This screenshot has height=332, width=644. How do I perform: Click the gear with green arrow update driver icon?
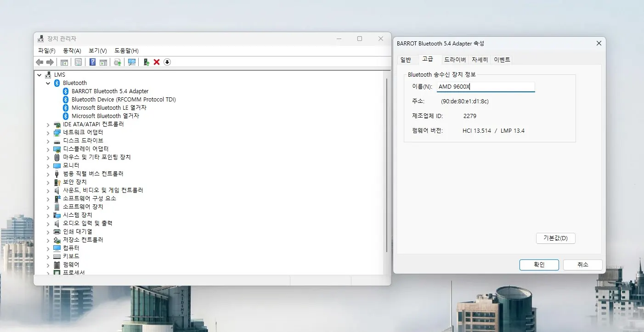[118, 62]
